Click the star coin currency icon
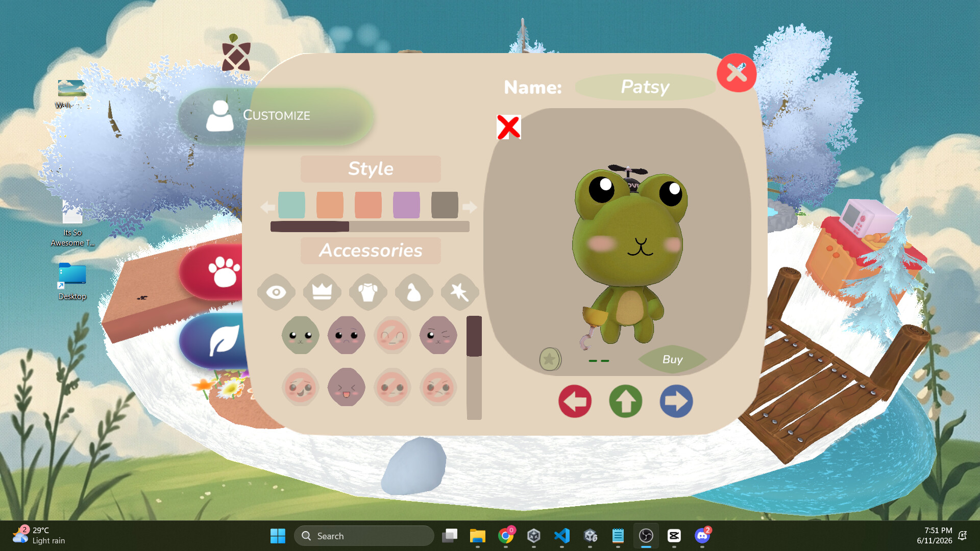The height and width of the screenshot is (551, 980). pyautogui.click(x=550, y=359)
